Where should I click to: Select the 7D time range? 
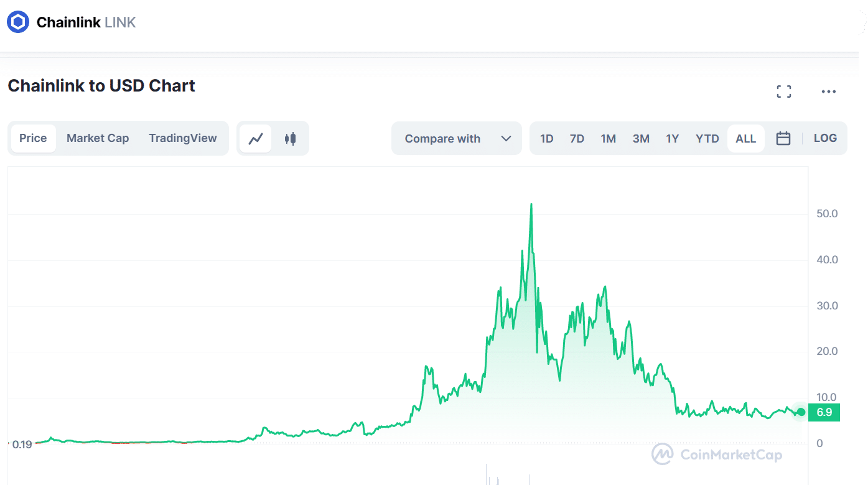click(577, 138)
